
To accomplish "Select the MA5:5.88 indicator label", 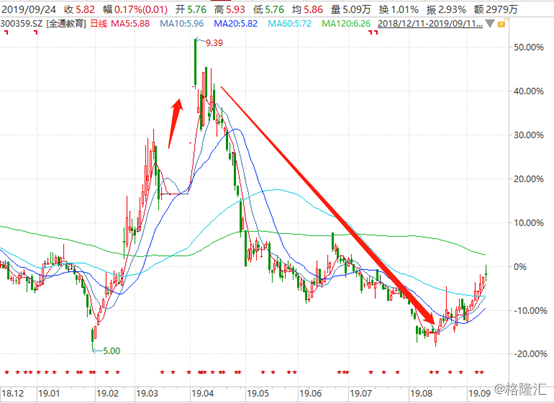I will pos(130,24).
